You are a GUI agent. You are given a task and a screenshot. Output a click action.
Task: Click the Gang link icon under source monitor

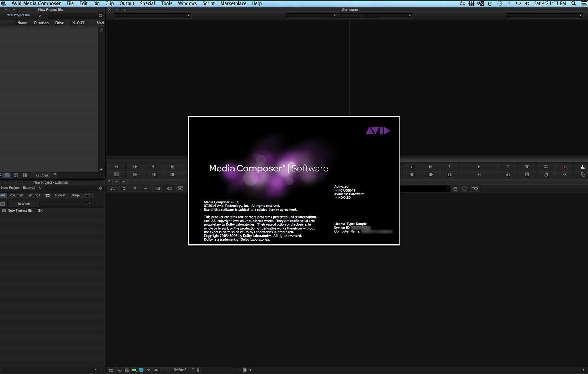(135, 175)
